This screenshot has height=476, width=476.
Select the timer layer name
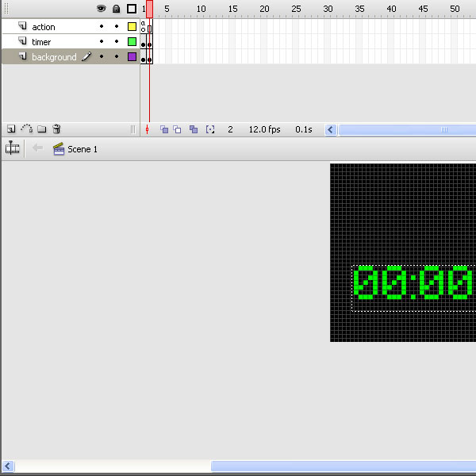[x=41, y=42]
